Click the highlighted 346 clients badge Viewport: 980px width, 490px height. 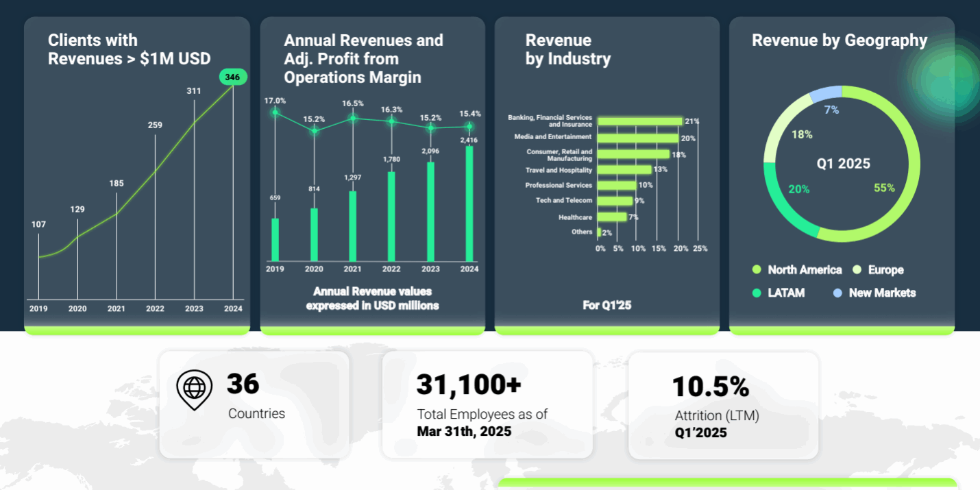[232, 77]
